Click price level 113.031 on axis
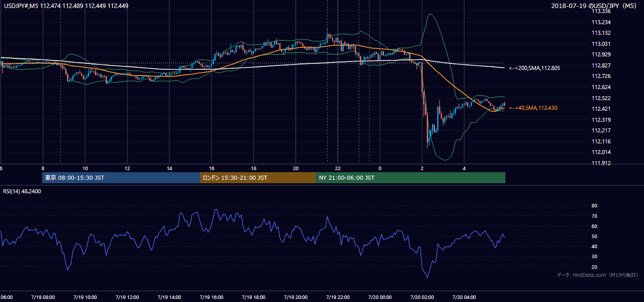The image size is (644, 302). pyautogui.click(x=601, y=44)
